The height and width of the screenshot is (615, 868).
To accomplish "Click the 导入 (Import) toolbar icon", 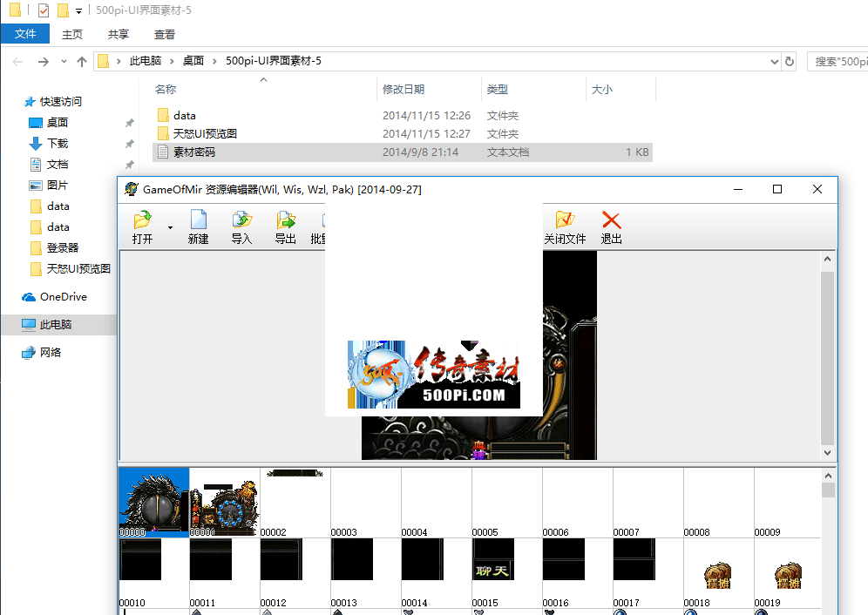I will (x=242, y=227).
